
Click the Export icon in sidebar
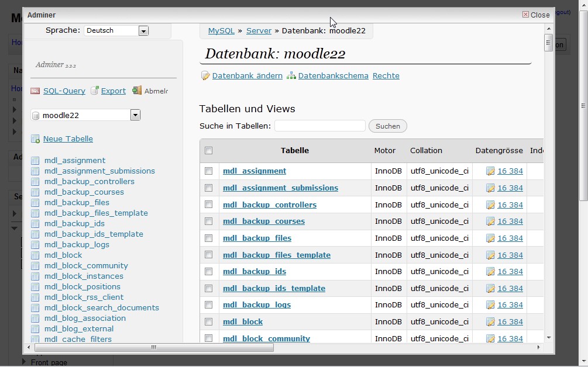(95, 91)
